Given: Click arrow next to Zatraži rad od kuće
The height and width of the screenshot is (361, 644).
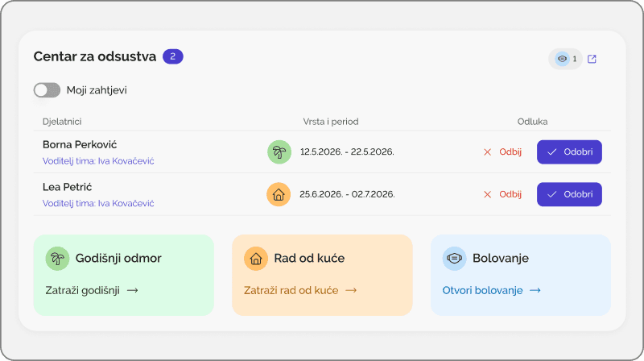Looking at the screenshot, I should [x=350, y=290].
